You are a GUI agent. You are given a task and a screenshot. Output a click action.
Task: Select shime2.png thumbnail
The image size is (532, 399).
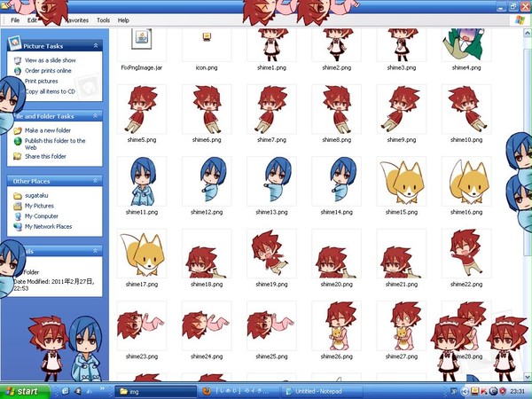(337, 44)
